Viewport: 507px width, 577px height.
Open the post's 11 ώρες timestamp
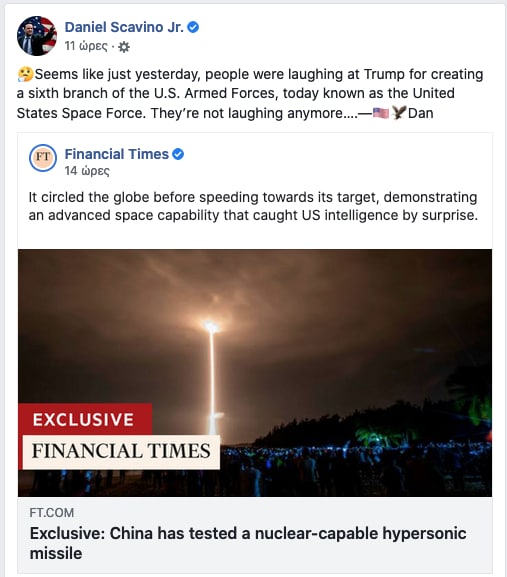point(86,46)
